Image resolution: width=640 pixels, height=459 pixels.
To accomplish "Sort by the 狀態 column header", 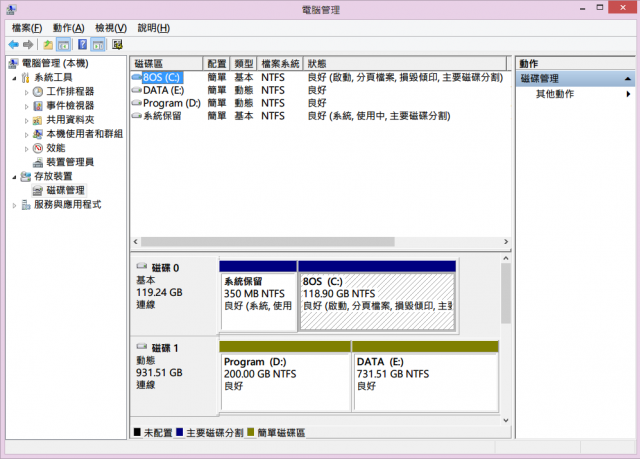I will click(x=405, y=64).
